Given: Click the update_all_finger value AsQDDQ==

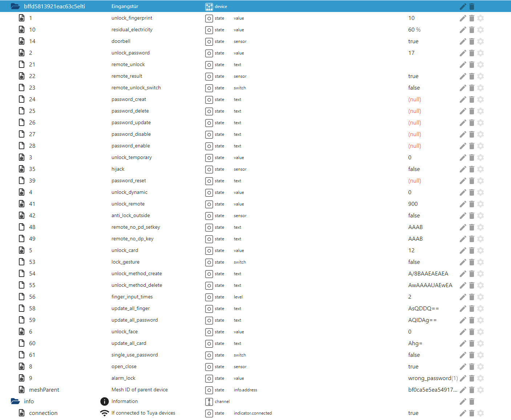Looking at the screenshot, I should [x=423, y=309].
